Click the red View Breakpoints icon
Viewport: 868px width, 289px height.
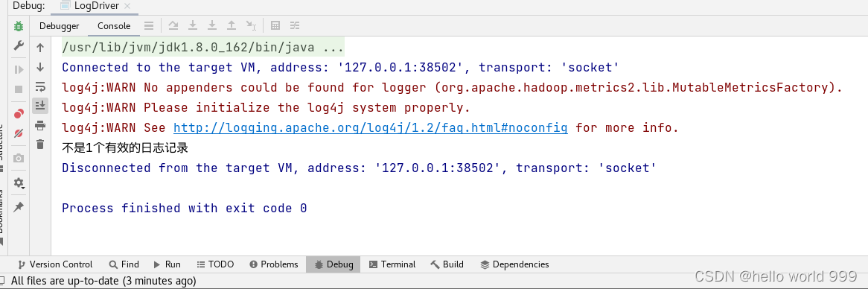click(x=19, y=113)
